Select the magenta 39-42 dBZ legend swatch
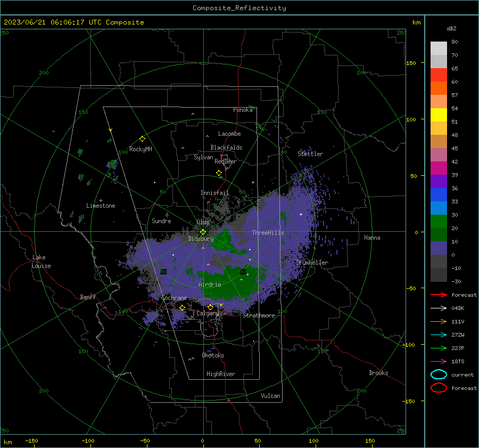The width and height of the screenshot is (479, 448). 439,168
